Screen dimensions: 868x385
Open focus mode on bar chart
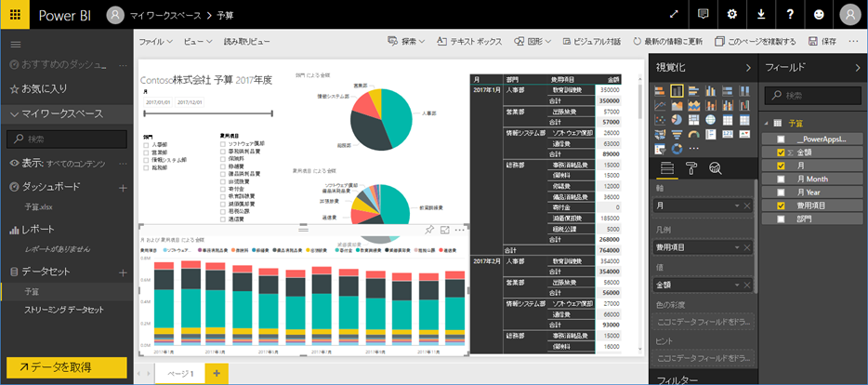pyautogui.click(x=444, y=230)
